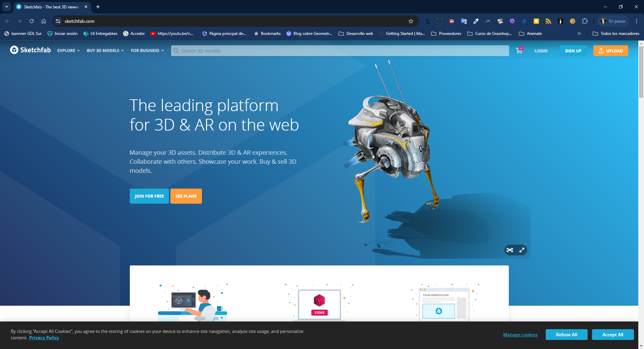Open the Getting Started bookmark
Screen dimensions: 644x349
point(402,34)
